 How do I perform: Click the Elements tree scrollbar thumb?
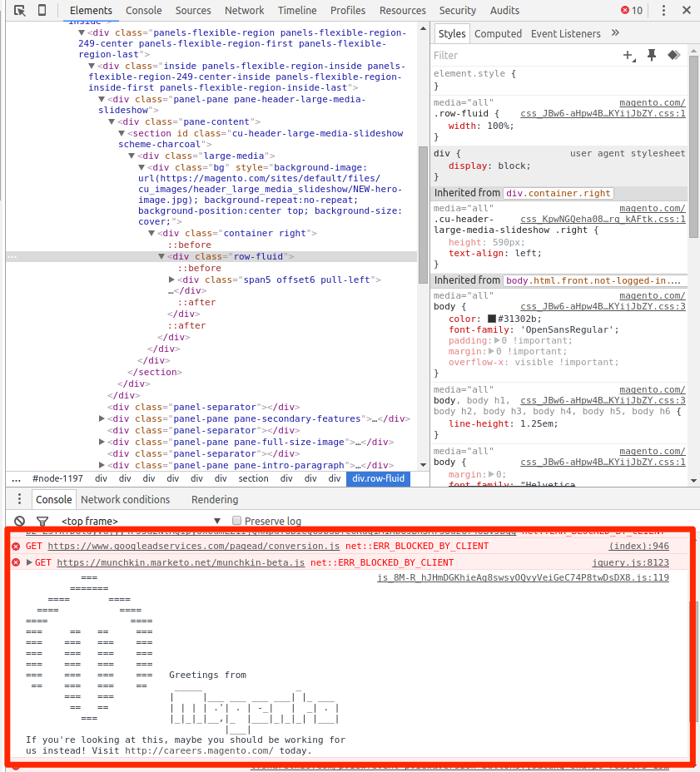pyautogui.click(x=423, y=215)
